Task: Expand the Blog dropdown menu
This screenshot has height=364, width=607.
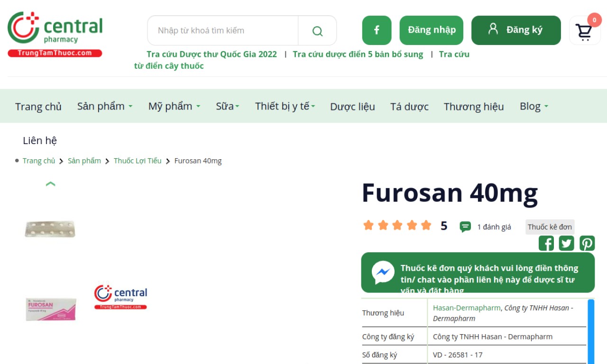Action: click(x=534, y=106)
